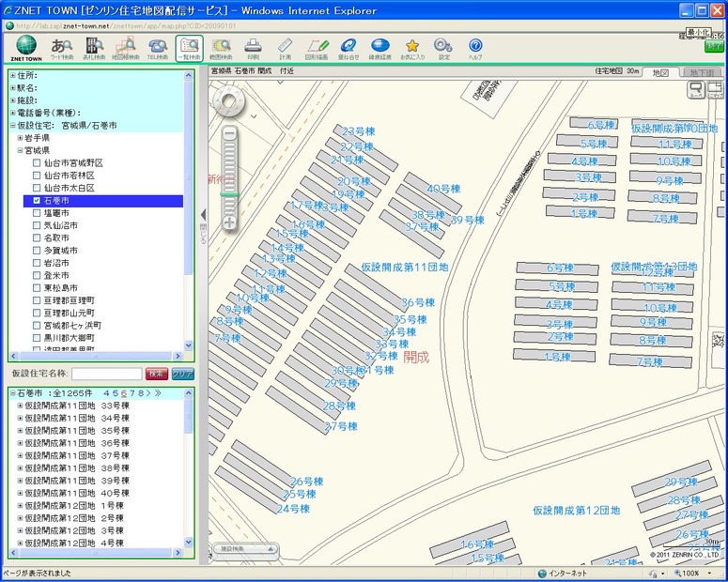
Task: Expand the 施設 search section
Action: point(13,100)
